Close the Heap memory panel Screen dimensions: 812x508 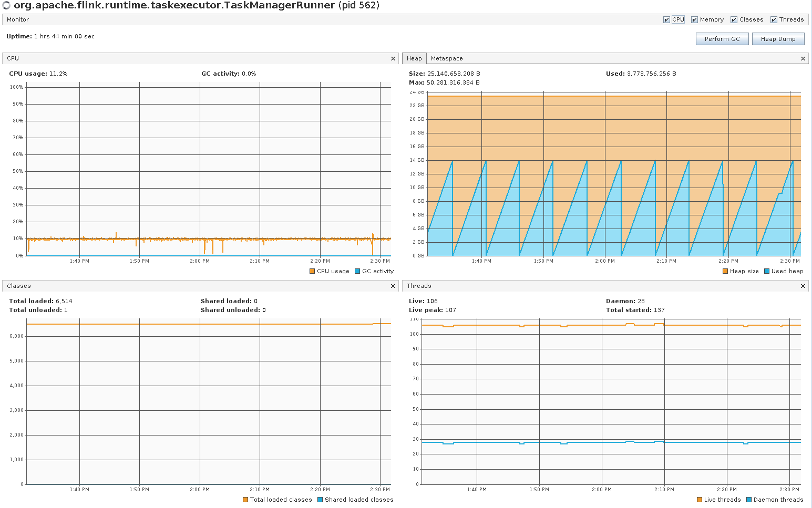pyautogui.click(x=803, y=59)
